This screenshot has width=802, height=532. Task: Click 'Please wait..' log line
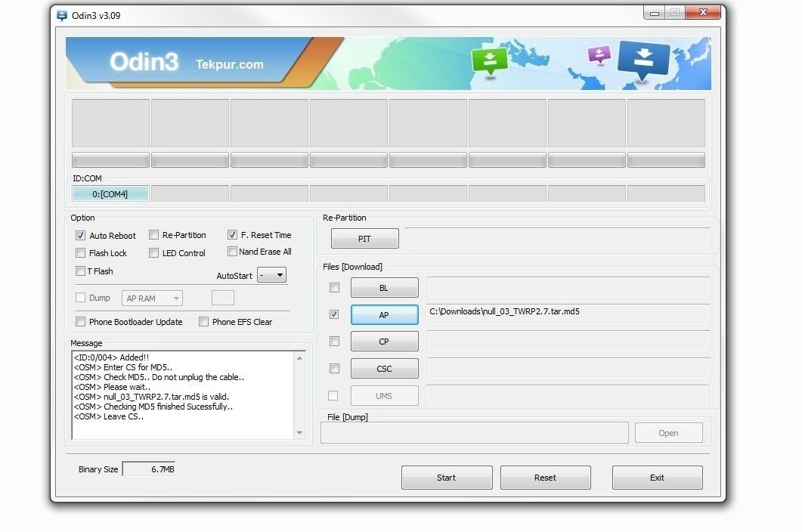[112, 387]
